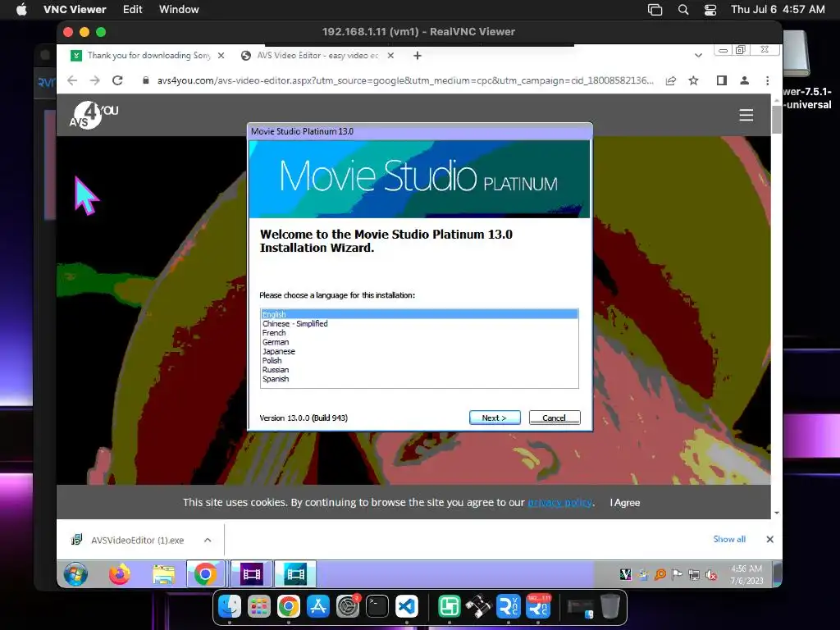Select Chinese - Simplified language
Screen dimensions: 840x630
pyautogui.click(x=419, y=323)
